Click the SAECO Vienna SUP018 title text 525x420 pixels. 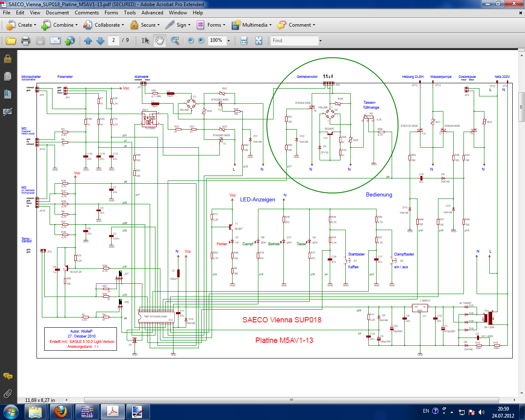pyautogui.click(x=282, y=320)
